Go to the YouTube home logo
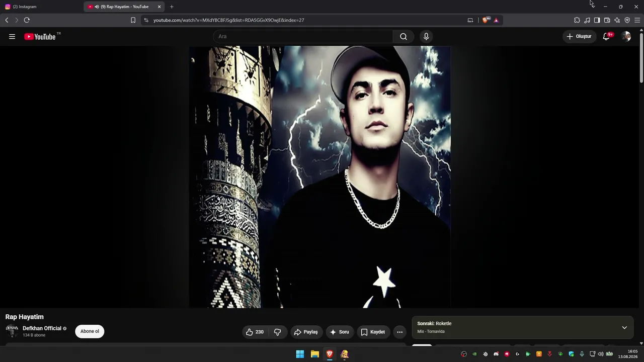Viewport: 644px width, 362px height. click(x=40, y=36)
